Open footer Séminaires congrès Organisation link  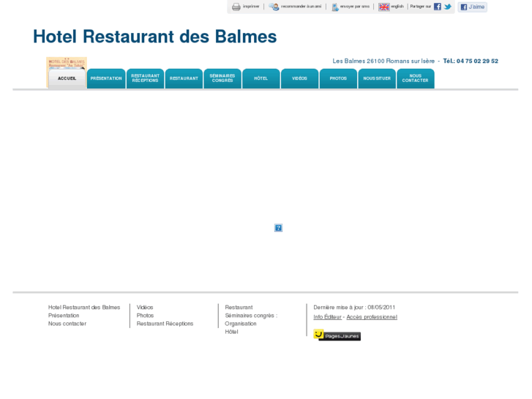tap(251, 319)
